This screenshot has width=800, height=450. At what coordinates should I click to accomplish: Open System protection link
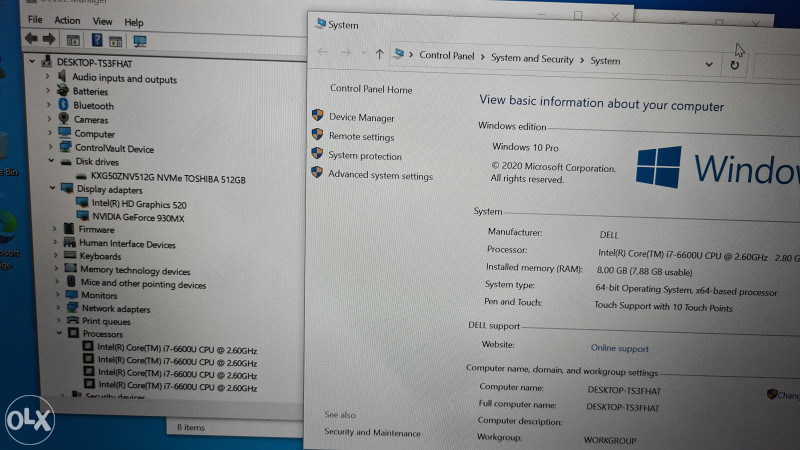(x=365, y=156)
